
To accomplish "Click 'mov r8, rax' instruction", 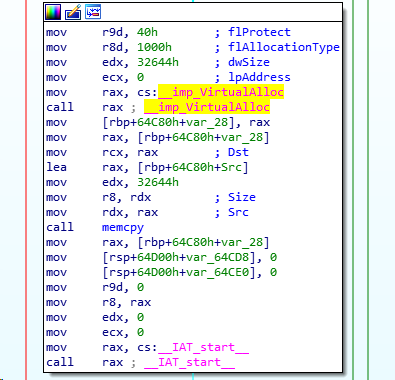I will pyautogui.click(x=98, y=302).
